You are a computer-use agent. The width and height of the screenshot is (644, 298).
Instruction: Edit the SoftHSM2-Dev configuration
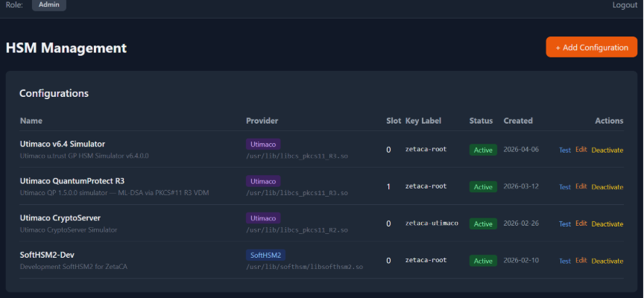[x=581, y=260]
